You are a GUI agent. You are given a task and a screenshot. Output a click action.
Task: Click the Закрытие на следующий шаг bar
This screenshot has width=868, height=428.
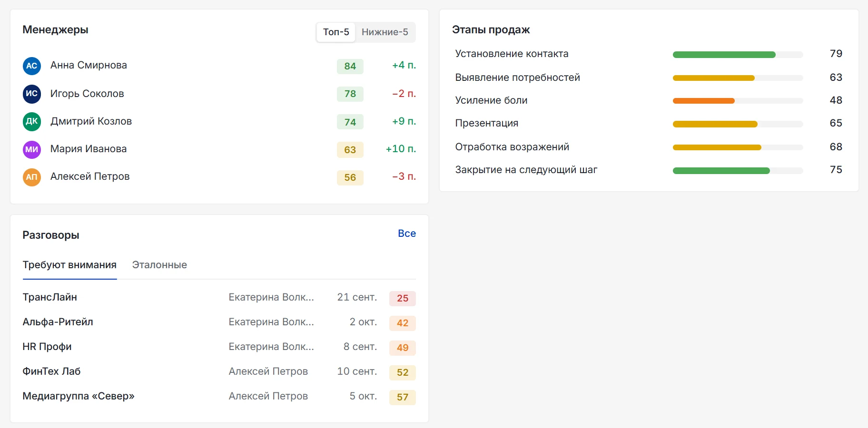(738, 171)
